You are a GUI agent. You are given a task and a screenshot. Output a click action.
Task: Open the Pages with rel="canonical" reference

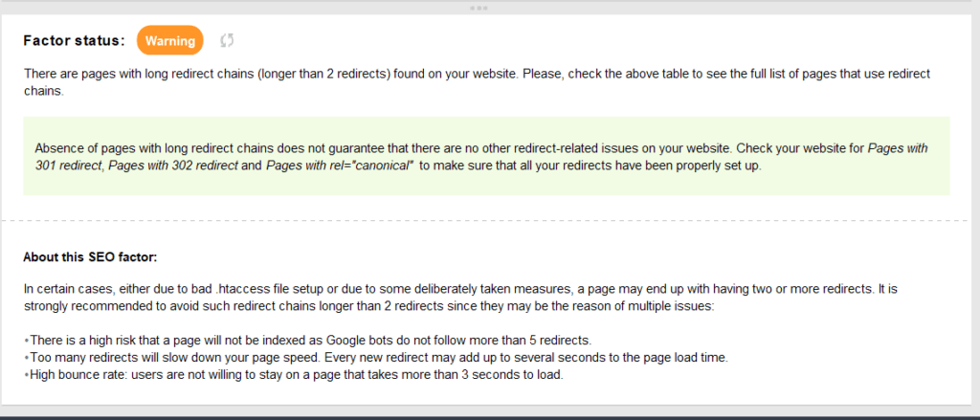click(340, 166)
